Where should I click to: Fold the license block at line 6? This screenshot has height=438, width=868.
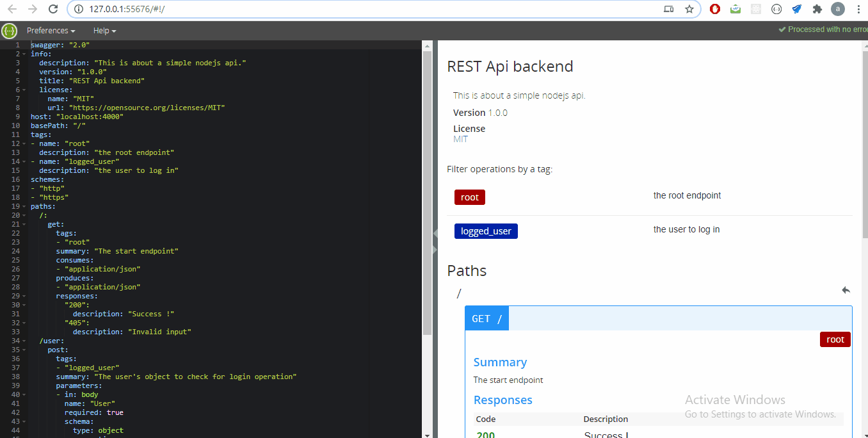[24, 90]
